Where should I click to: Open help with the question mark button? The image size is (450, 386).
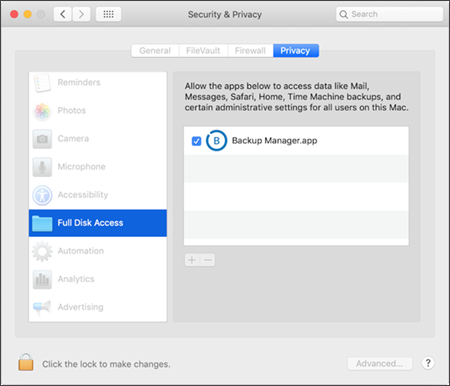point(428,363)
